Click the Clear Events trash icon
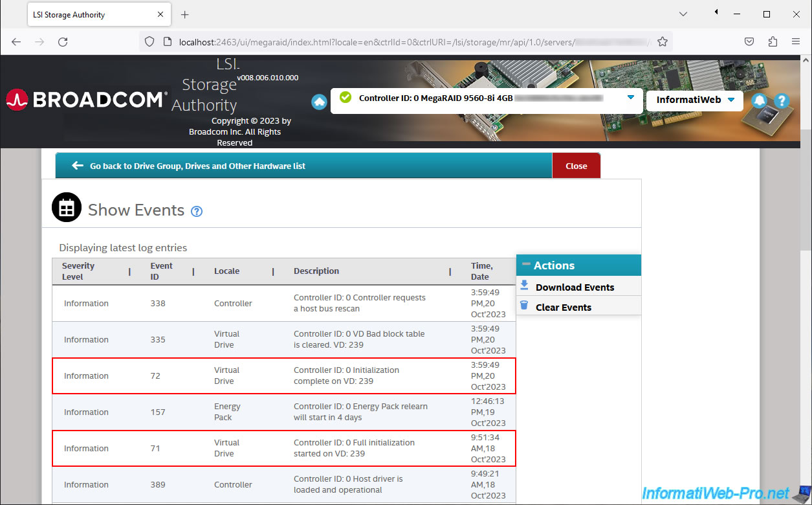Image resolution: width=812 pixels, height=505 pixels. click(x=525, y=306)
